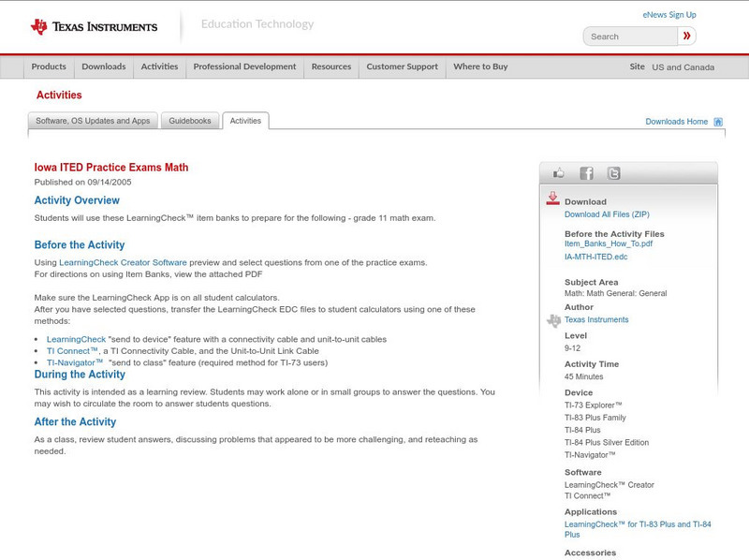Click the search submit arrows button
This screenshot has height=560, width=749.
point(686,36)
